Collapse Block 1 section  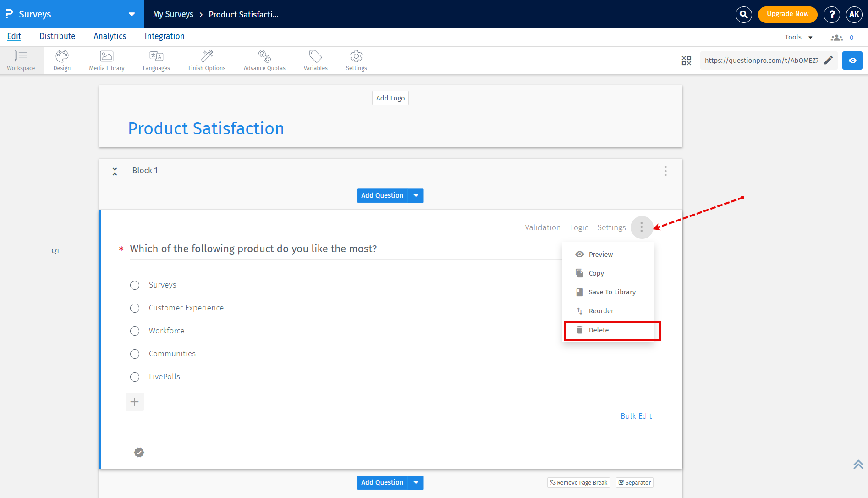[115, 171]
